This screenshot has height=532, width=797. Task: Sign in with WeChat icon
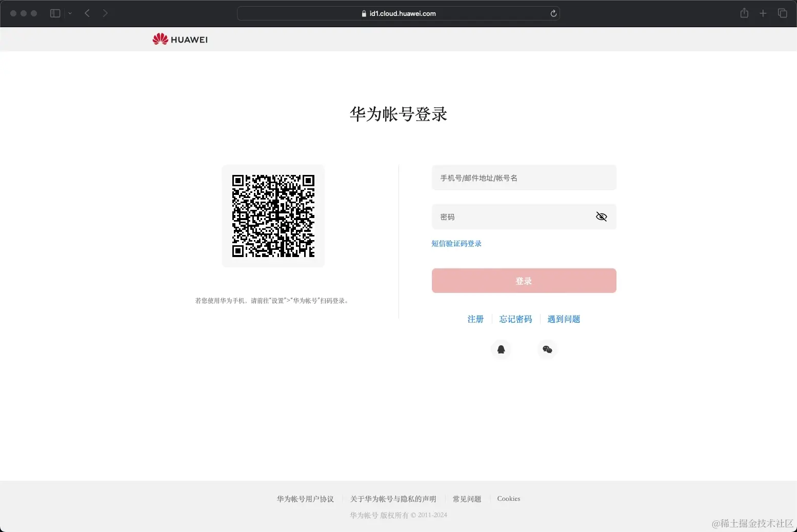[547, 349]
